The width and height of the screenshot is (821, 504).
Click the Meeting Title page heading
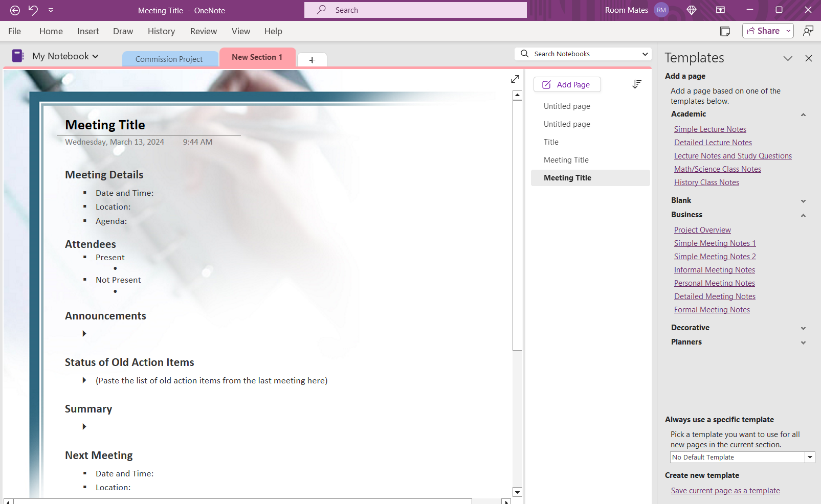point(105,125)
